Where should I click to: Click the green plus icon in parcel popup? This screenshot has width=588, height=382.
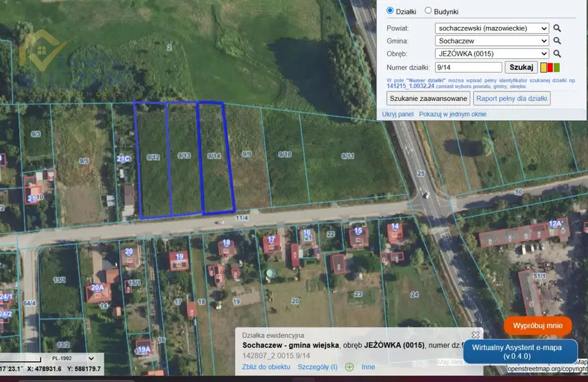[349, 367]
